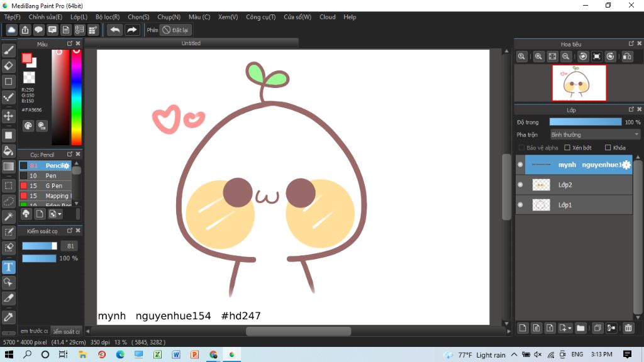Select the transparent color swatch
Viewport: 644px width, 362px height.
pos(29,77)
